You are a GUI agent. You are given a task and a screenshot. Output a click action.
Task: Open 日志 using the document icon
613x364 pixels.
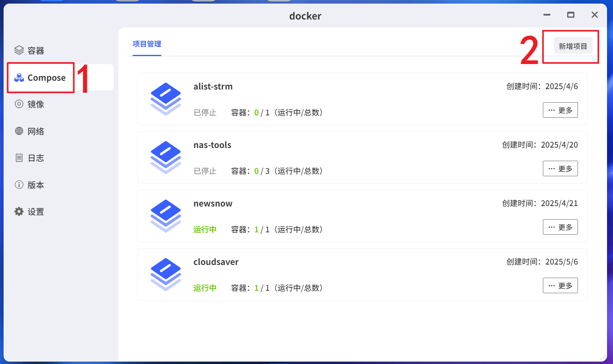pos(18,158)
